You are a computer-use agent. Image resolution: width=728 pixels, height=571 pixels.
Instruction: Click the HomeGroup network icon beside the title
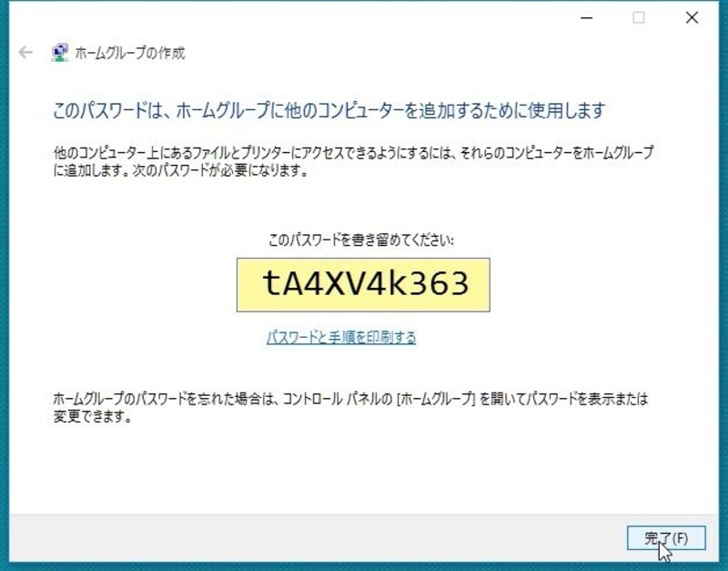[x=59, y=53]
